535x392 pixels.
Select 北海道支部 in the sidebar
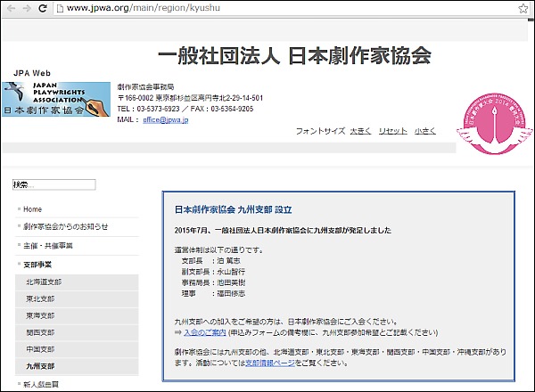pos(45,282)
